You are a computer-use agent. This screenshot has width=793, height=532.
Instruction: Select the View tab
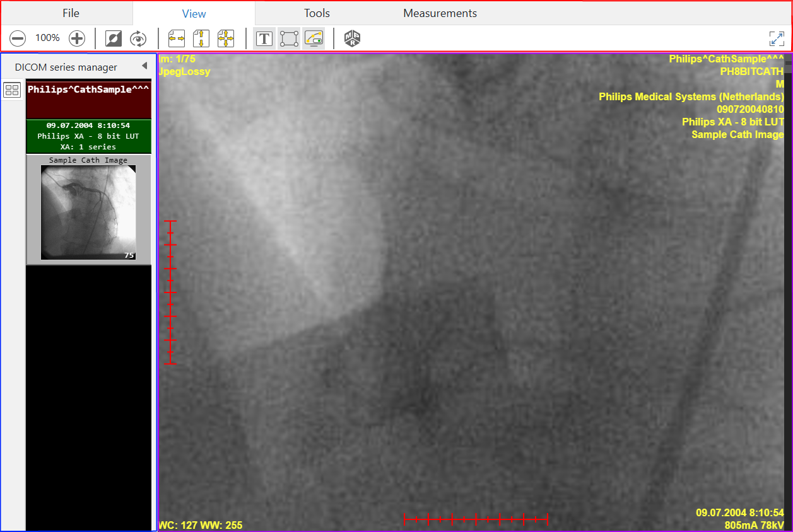click(194, 13)
